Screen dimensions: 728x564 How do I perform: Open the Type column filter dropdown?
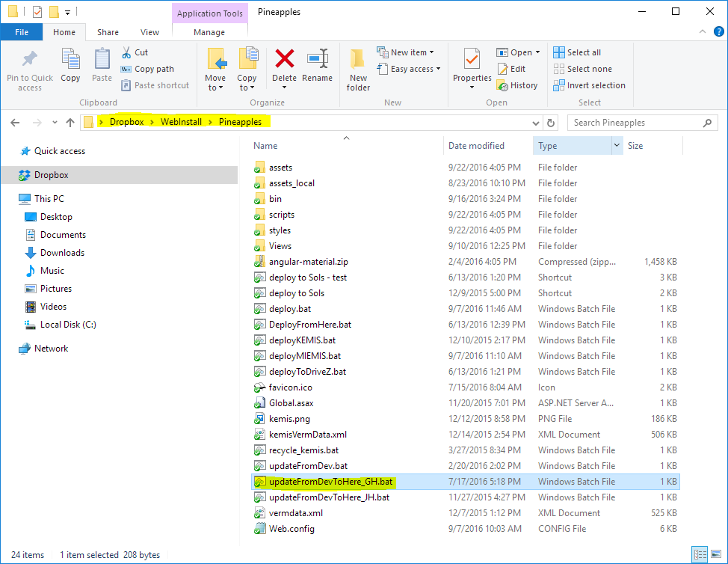click(617, 146)
